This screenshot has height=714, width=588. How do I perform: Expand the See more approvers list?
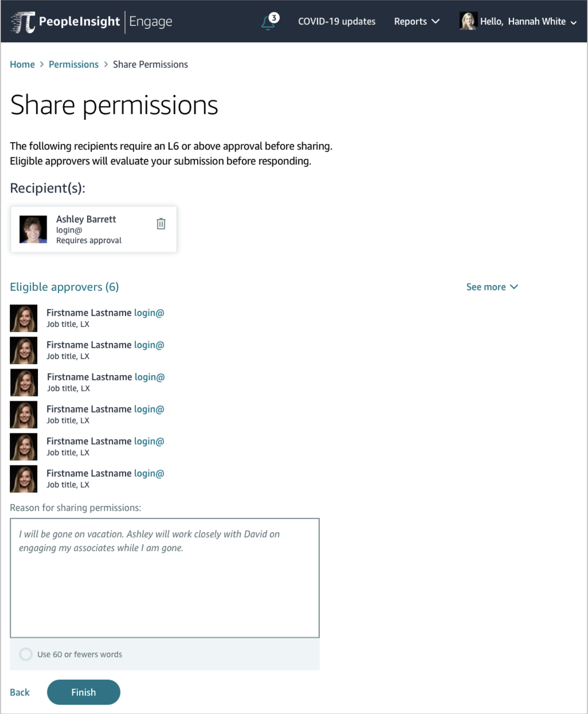tap(492, 287)
